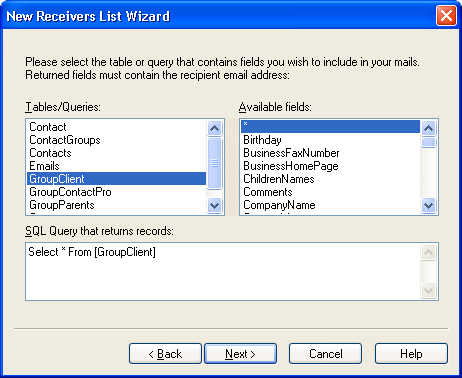Select ContactGroups table
The image size is (462, 378).
point(116,140)
